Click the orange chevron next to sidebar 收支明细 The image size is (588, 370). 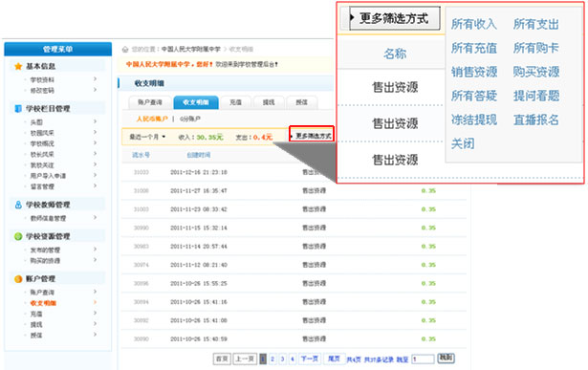(x=95, y=302)
